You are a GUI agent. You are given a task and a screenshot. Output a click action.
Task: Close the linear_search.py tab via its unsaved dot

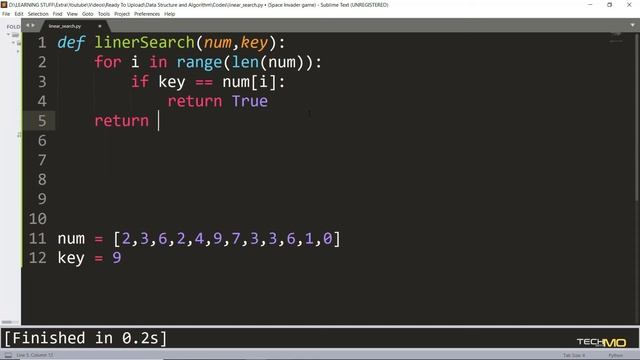(100, 26)
